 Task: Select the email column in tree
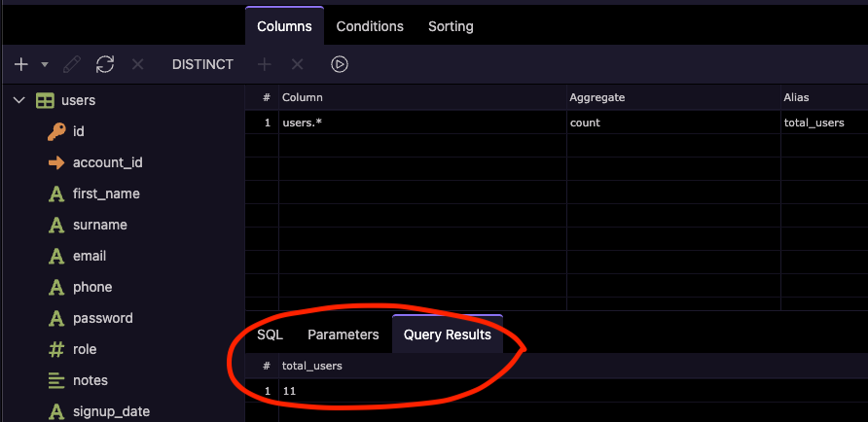(90, 256)
